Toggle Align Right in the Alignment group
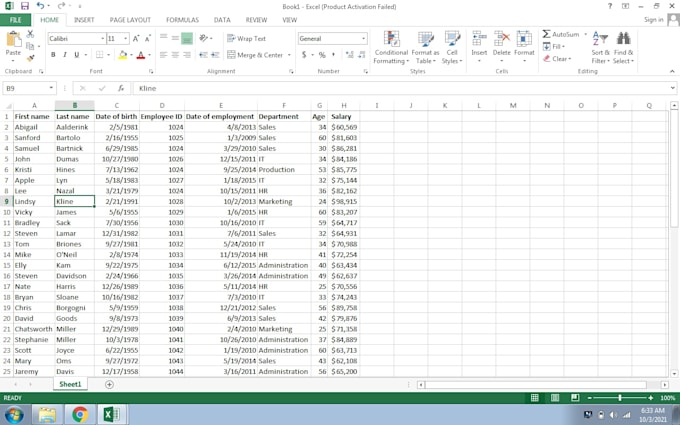 tap(187, 55)
